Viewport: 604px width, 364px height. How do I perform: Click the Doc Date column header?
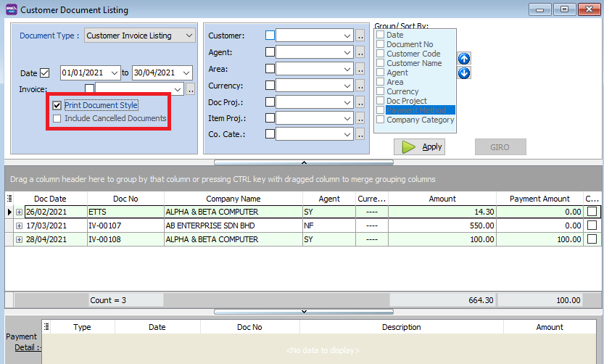pyautogui.click(x=50, y=199)
